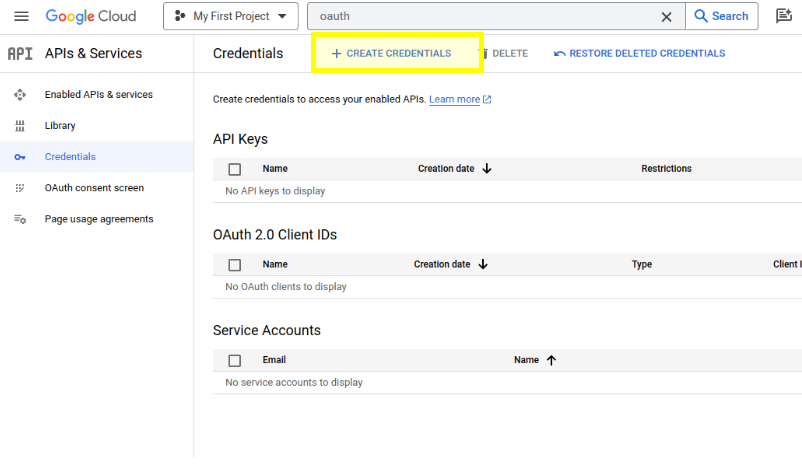Viewport: 802px width, 475px height.
Task: Click 'No API keys to display' text
Action: [x=275, y=191]
